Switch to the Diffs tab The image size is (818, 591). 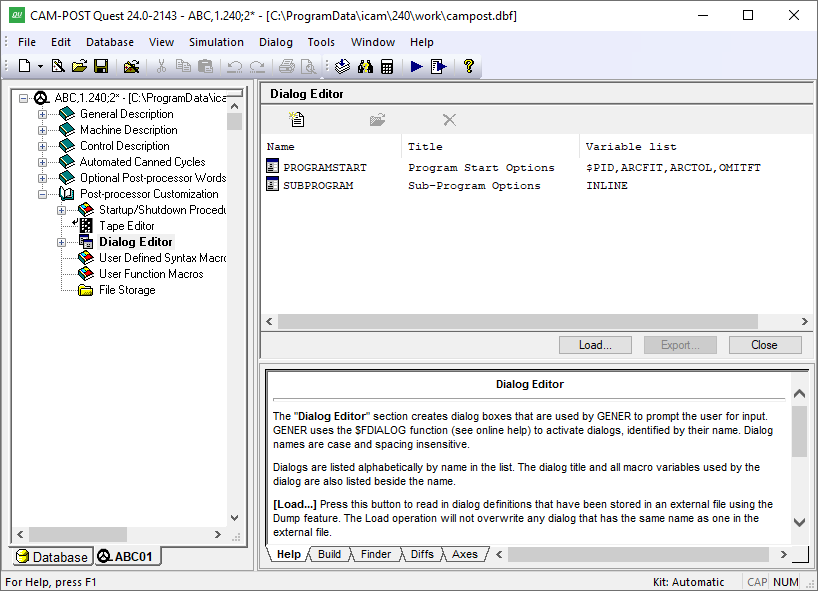422,554
